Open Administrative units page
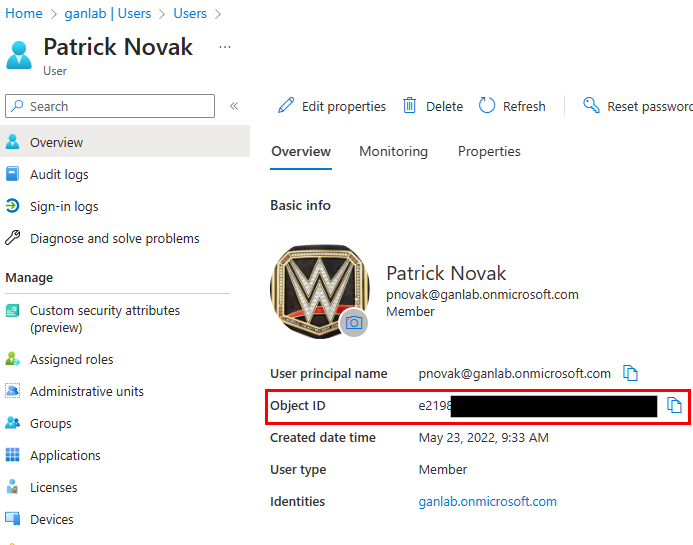The image size is (693, 545). tap(86, 391)
